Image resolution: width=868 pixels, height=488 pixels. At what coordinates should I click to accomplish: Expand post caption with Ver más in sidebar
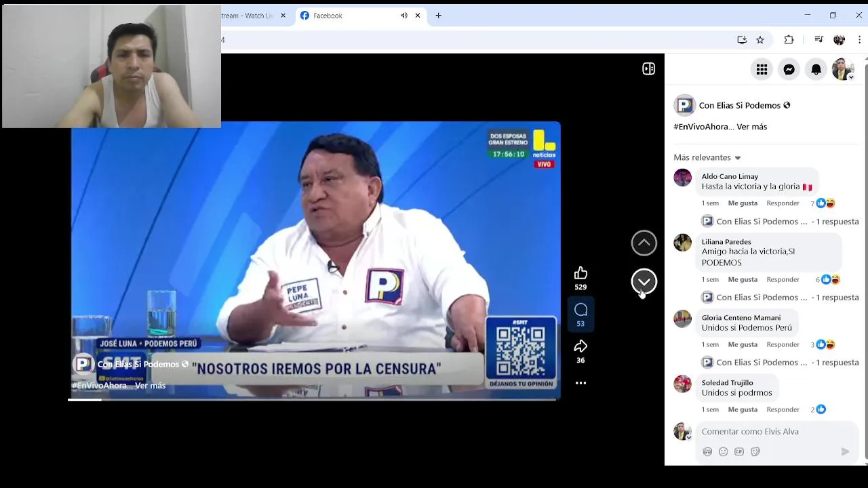click(751, 127)
